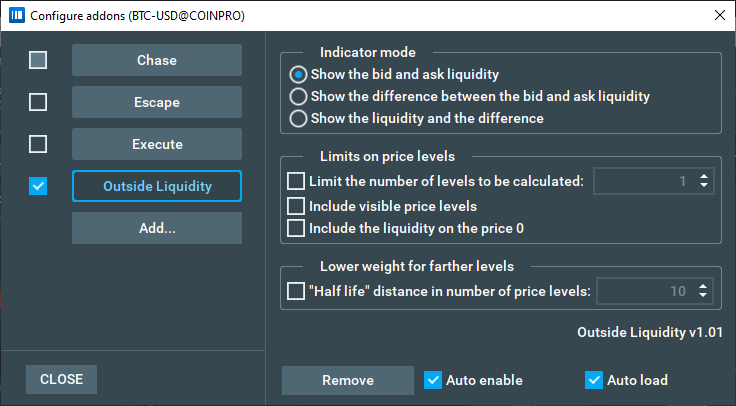The image size is (736, 406).
Task: Select the Escape addon entry
Action: point(157,102)
